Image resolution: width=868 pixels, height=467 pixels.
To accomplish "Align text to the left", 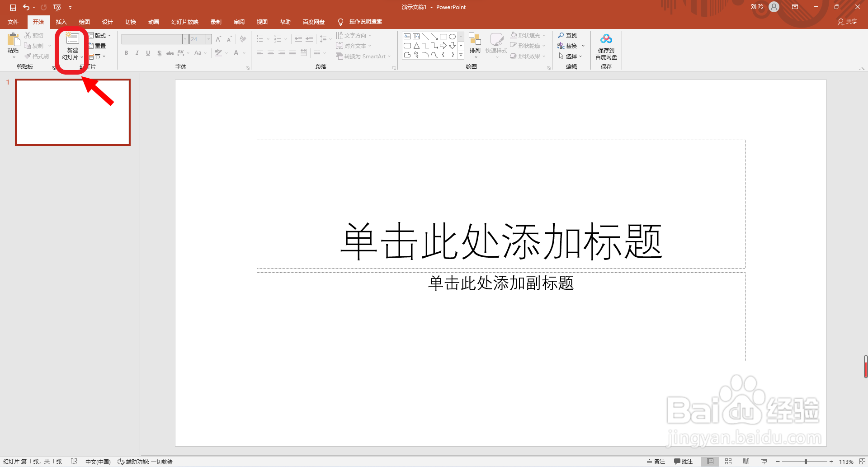I will (260, 53).
